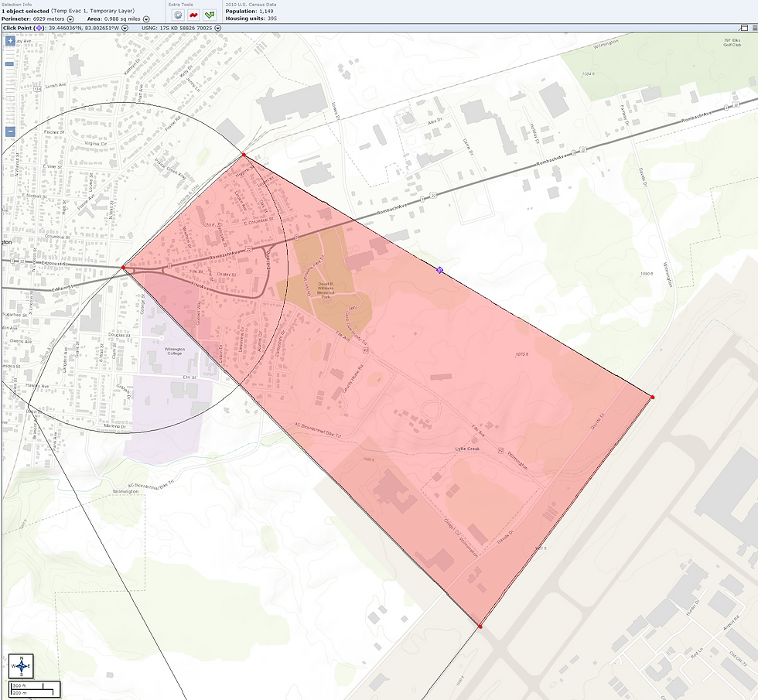Image resolution: width=758 pixels, height=700 pixels.
Task: Click the compass rose north indicator
Action: [22, 666]
